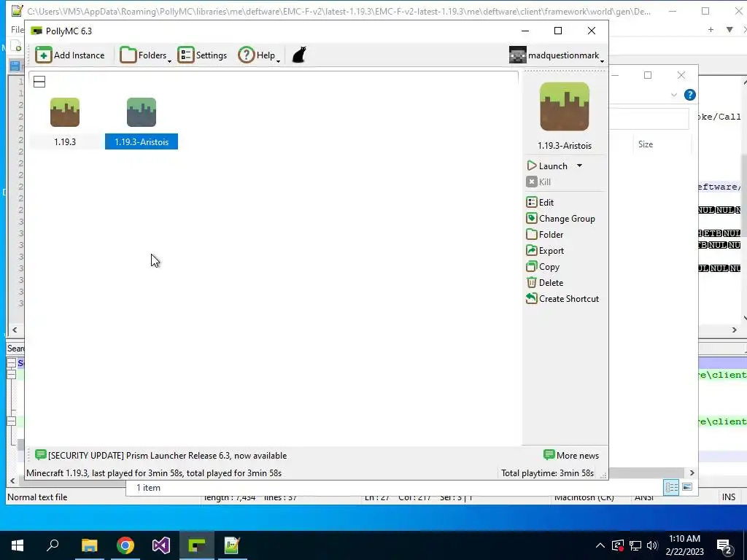Click the More news button
The width and height of the screenshot is (747, 560).
click(x=571, y=455)
